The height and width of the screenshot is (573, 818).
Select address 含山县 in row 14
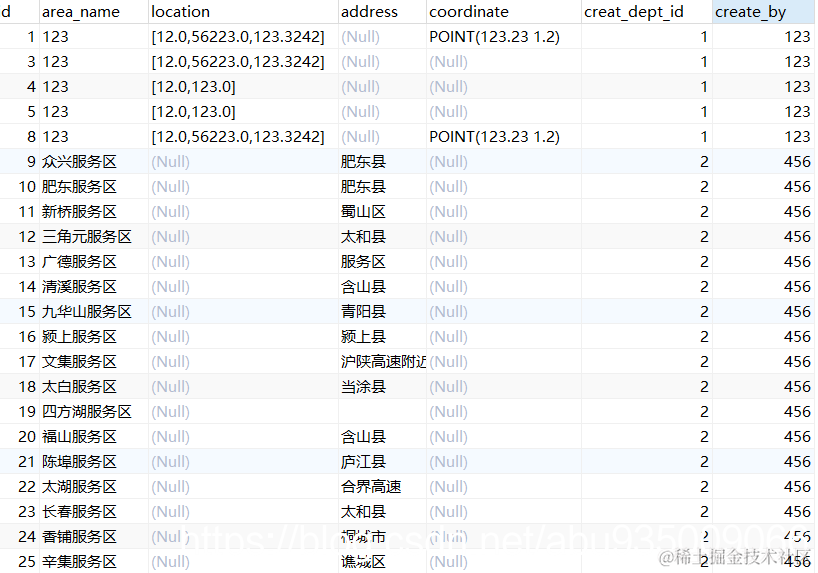pos(363,287)
